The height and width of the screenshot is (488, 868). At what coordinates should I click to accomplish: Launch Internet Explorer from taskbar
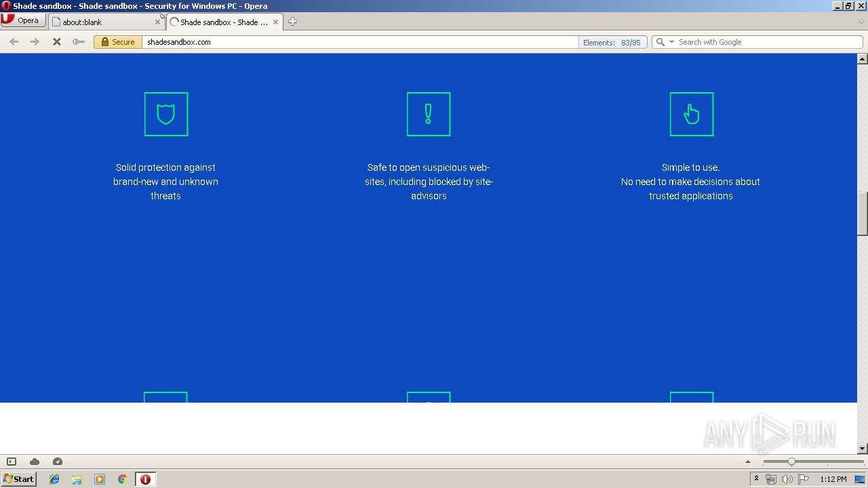(x=54, y=479)
